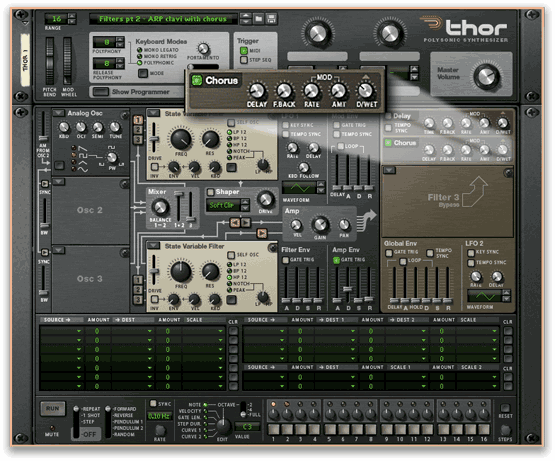Click the Chorus popup D/WET knob
Image resolution: width=555 pixels, height=461 pixels.
point(366,91)
